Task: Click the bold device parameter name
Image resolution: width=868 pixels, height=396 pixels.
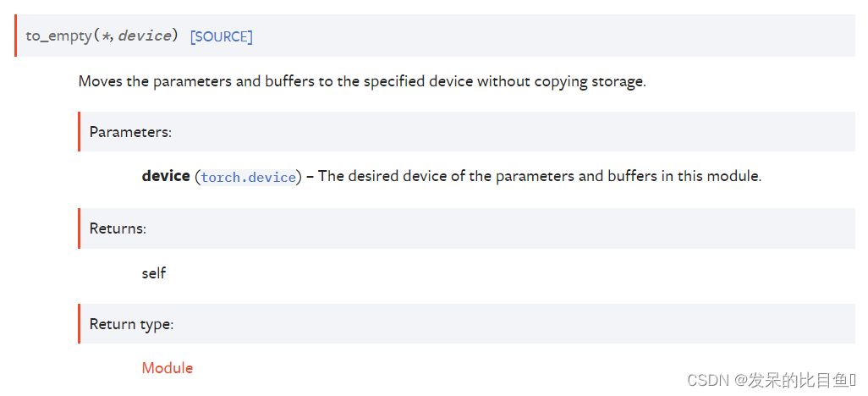Action: 166,177
